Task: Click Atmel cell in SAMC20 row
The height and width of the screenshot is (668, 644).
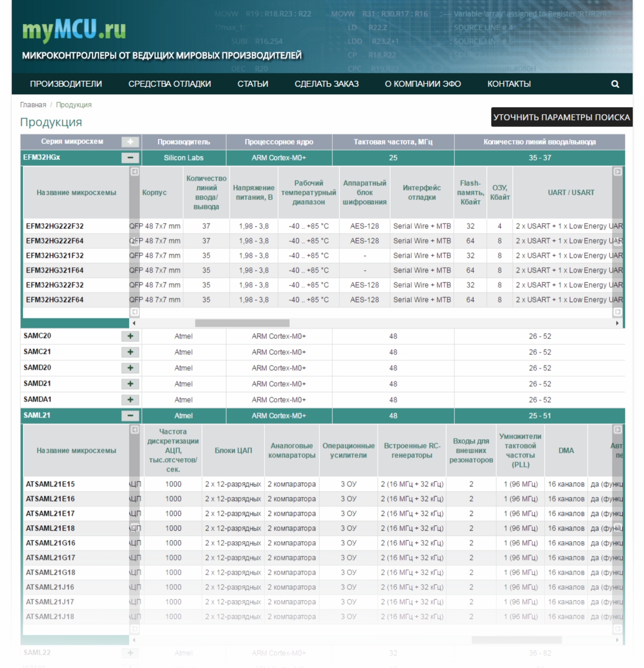Action: (x=184, y=336)
